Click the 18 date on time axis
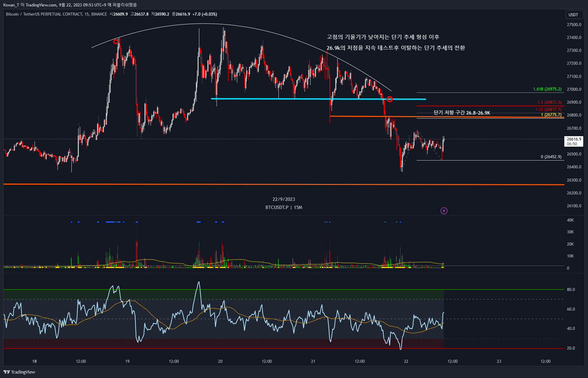The height and width of the screenshot is (378, 588). point(35,361)
